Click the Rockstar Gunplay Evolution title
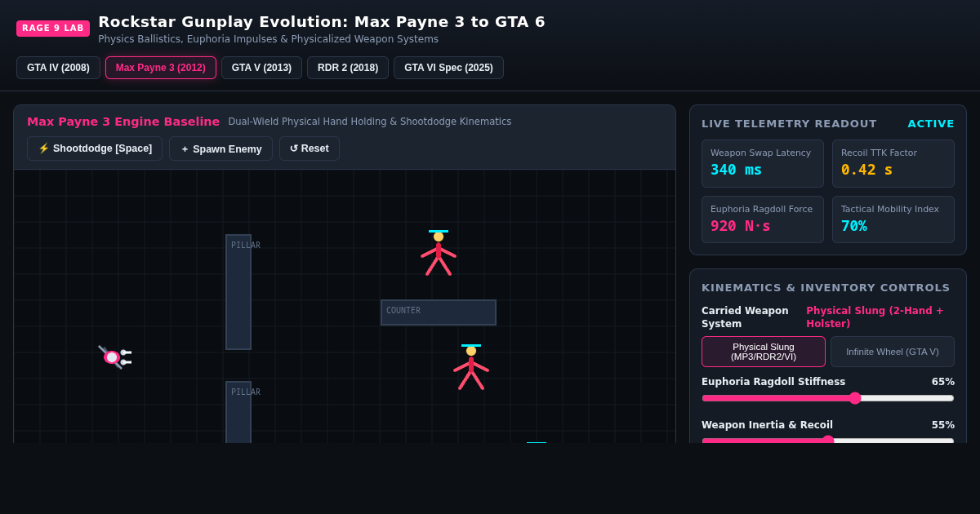980x514 pixels. (x=322, y=22)
